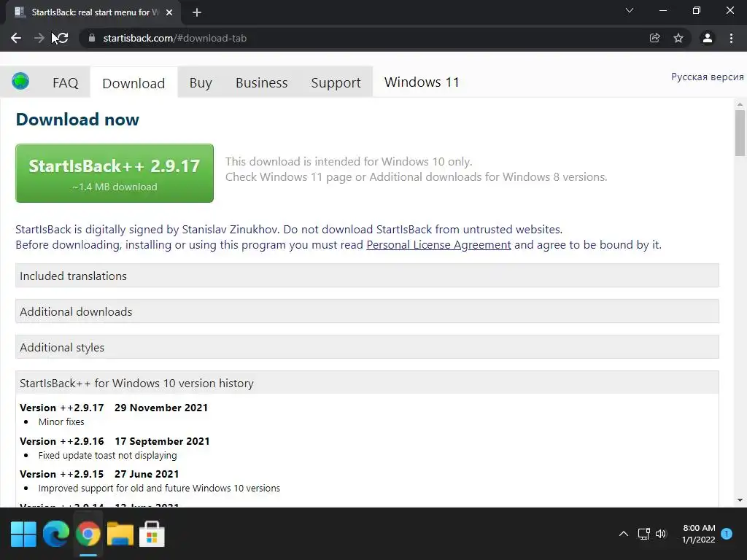Open Microsoft Store from the taskbar
747x560 pixels.
coord(152,534)
